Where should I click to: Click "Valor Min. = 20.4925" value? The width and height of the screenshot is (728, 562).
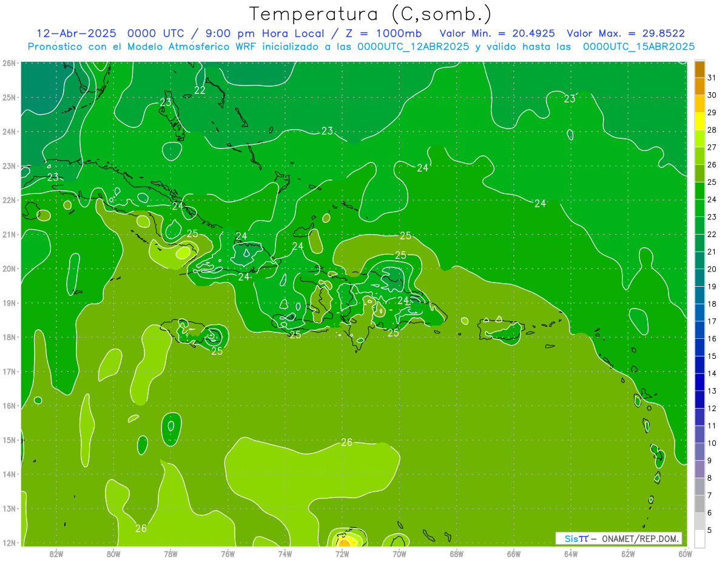coord(497,33)
